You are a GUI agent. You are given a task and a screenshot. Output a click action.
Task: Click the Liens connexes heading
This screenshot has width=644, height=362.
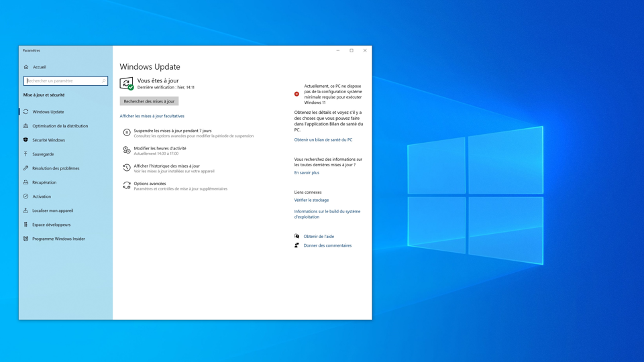308,192
